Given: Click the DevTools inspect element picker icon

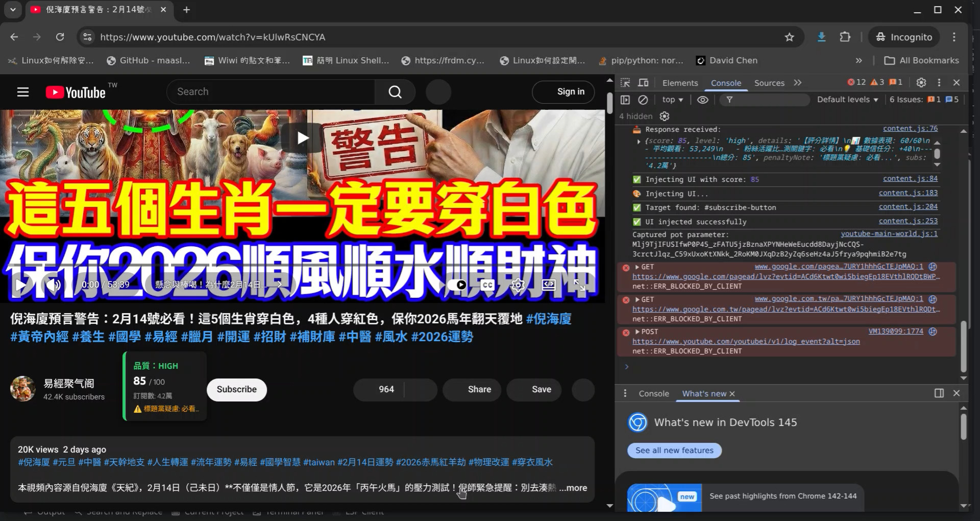Looking at the screenshot, I should coord(625,83).
